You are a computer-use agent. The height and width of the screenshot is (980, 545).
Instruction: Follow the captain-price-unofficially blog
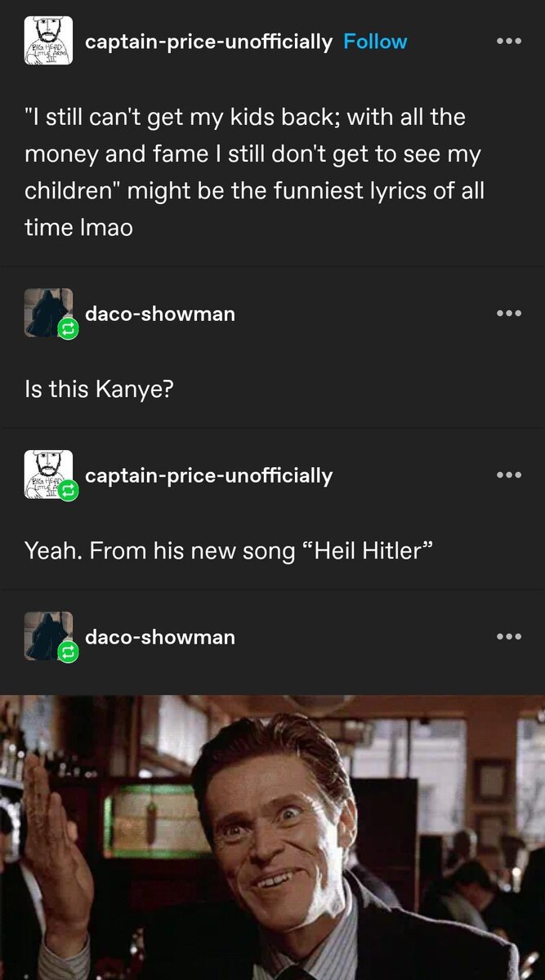pos(375,42)
